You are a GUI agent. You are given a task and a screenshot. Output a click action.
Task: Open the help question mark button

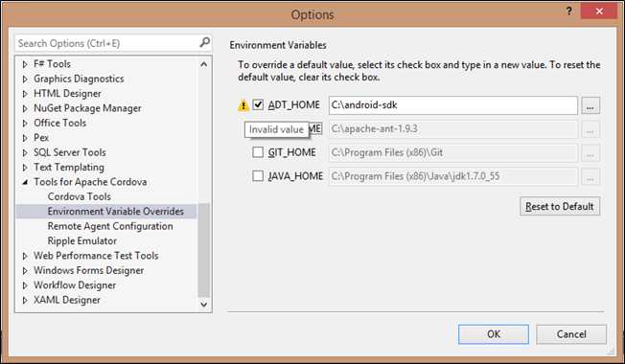click(x=569, y=11)
